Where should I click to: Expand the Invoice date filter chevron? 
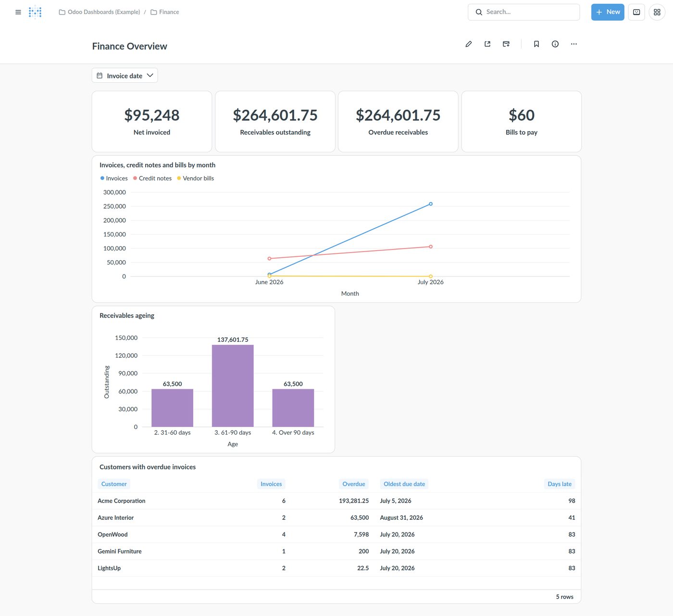pos(150,75)
